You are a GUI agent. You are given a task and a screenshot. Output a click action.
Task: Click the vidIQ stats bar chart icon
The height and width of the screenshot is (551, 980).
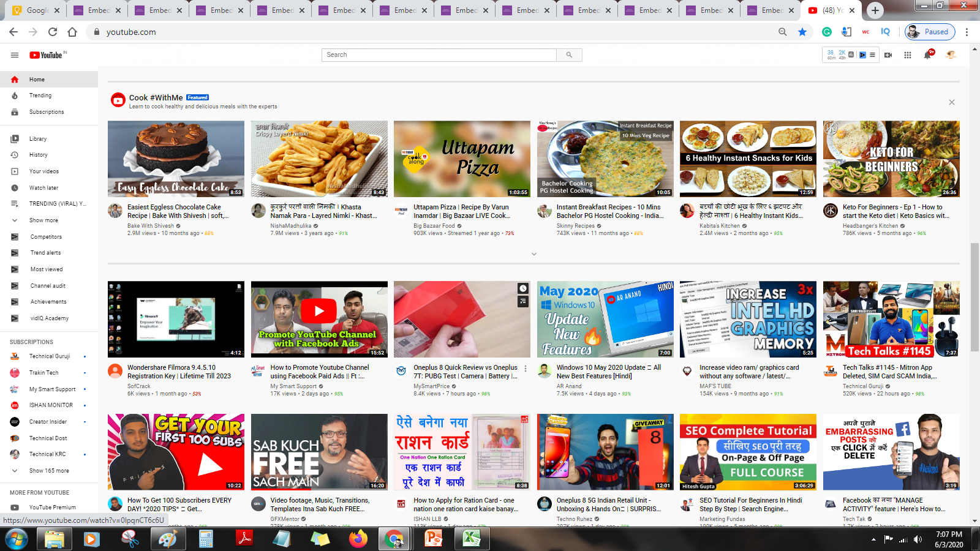pos(851,55)
